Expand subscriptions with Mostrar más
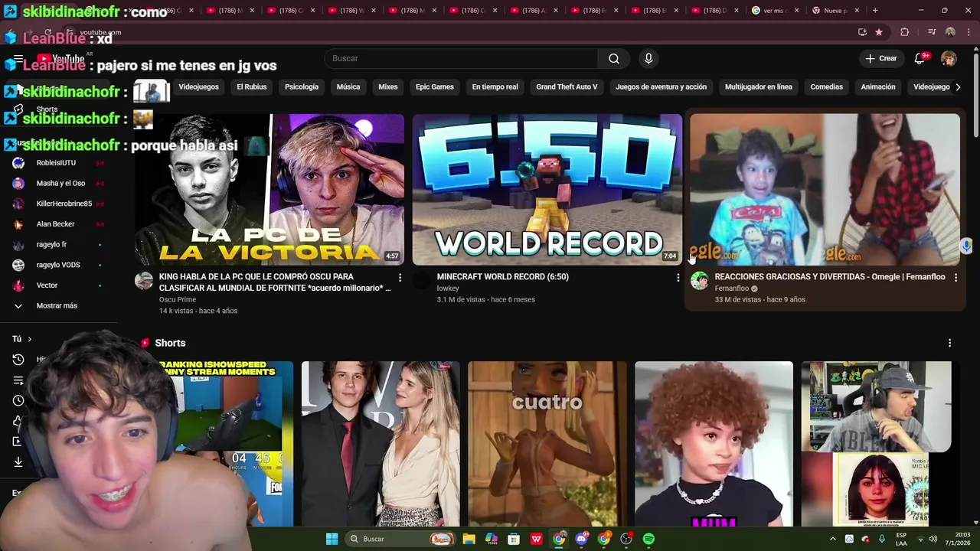 point(57,306)
